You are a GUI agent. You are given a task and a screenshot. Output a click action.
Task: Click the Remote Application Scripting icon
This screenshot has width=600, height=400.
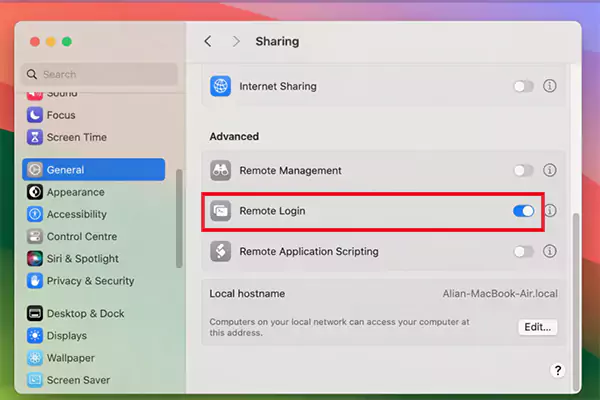click(220, 251)
